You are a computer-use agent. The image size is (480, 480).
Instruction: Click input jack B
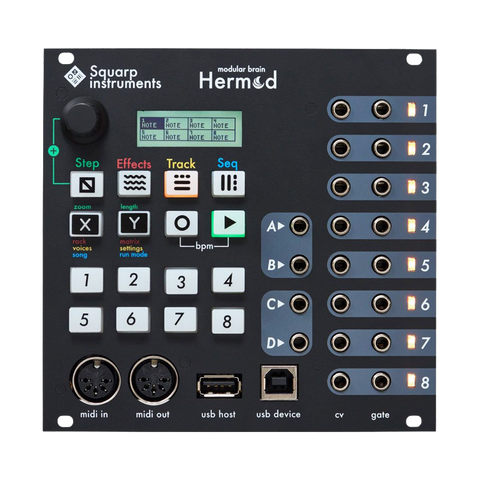[x=299, y=265]
